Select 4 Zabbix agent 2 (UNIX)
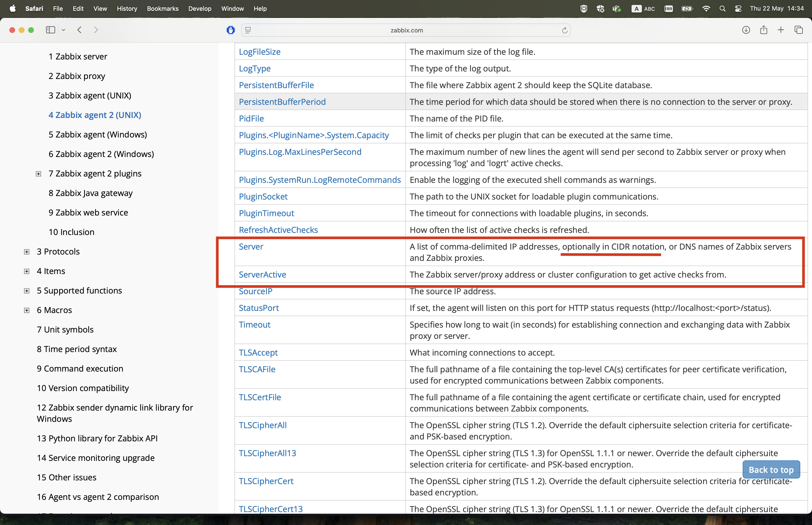This screenshot has width=812, height=525. pos(95,115)
